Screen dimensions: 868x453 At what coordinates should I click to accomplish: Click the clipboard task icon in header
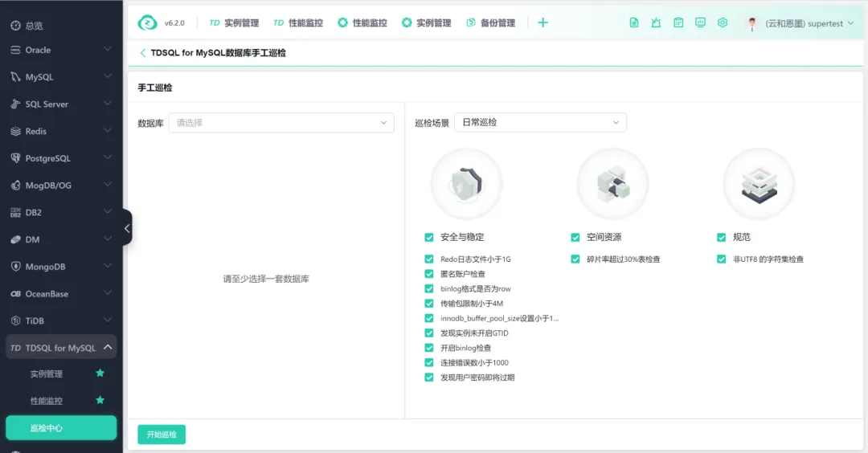pyautogui.click(x=678, y=23)
